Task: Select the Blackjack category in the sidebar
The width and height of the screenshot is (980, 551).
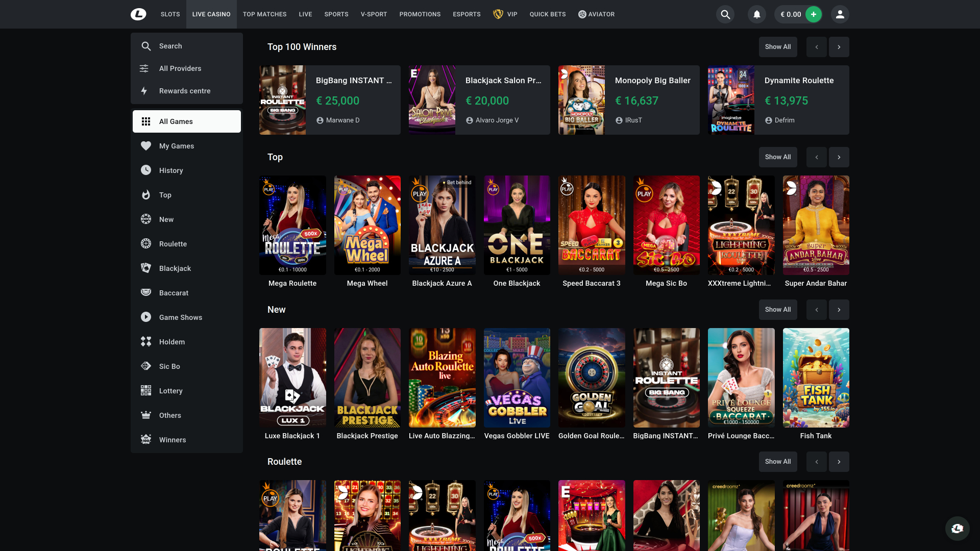Action: point(175,268)
